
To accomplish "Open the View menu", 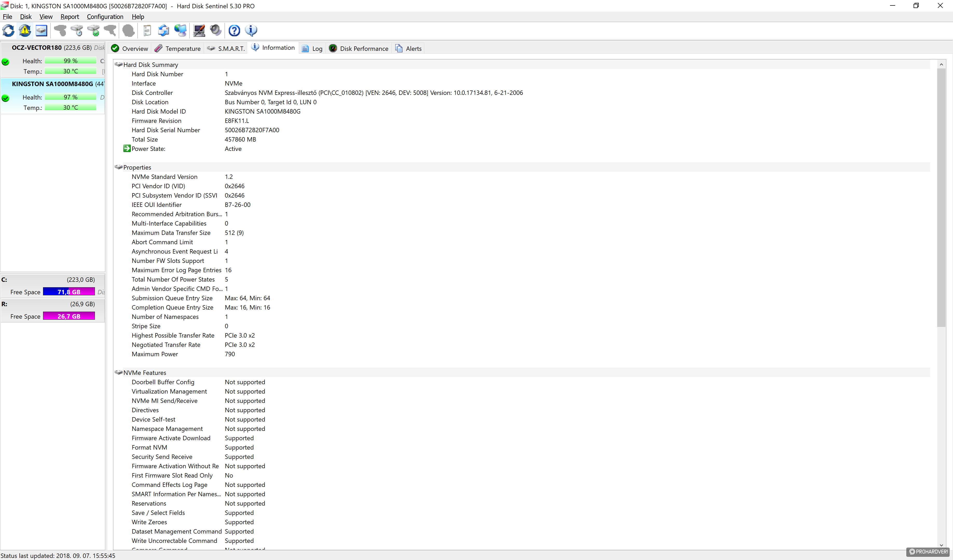I will click(x=46, y=17).
